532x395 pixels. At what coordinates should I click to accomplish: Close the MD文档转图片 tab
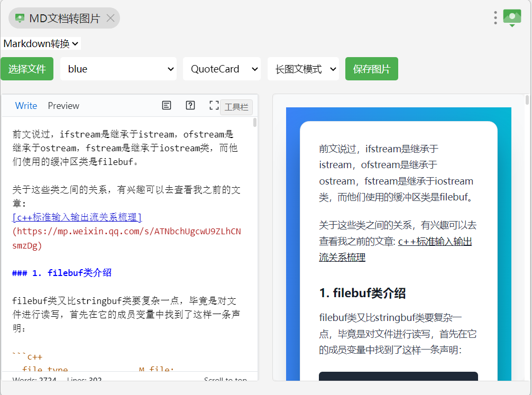[110, 19]
